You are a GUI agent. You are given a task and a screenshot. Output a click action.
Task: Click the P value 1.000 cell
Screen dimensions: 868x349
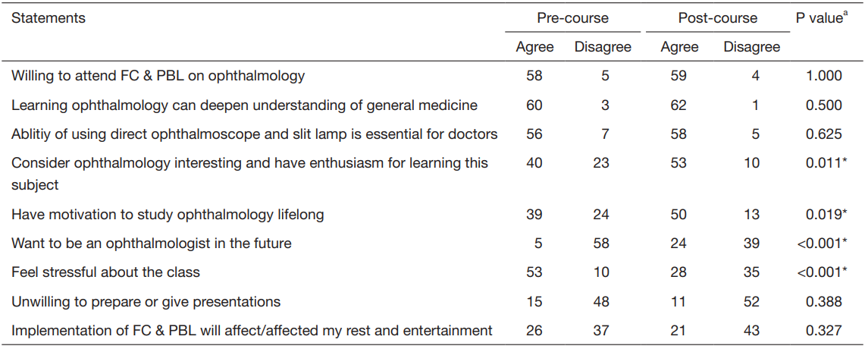pos(824,76)
